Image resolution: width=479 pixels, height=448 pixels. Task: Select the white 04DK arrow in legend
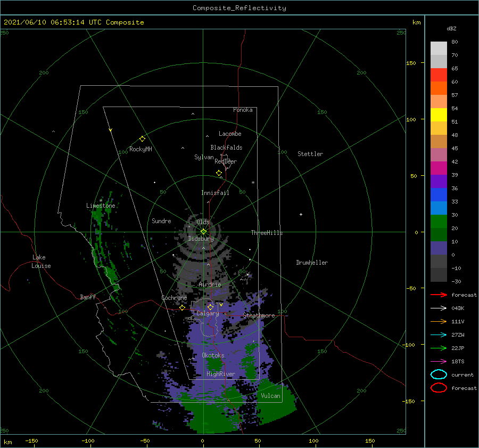(x=439, y=308)
